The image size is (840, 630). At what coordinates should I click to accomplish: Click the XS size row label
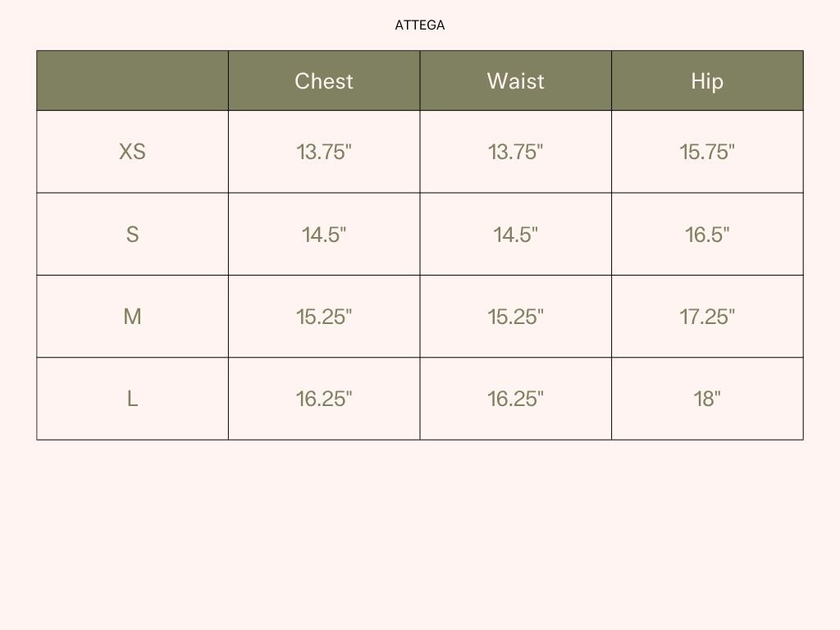132,152
